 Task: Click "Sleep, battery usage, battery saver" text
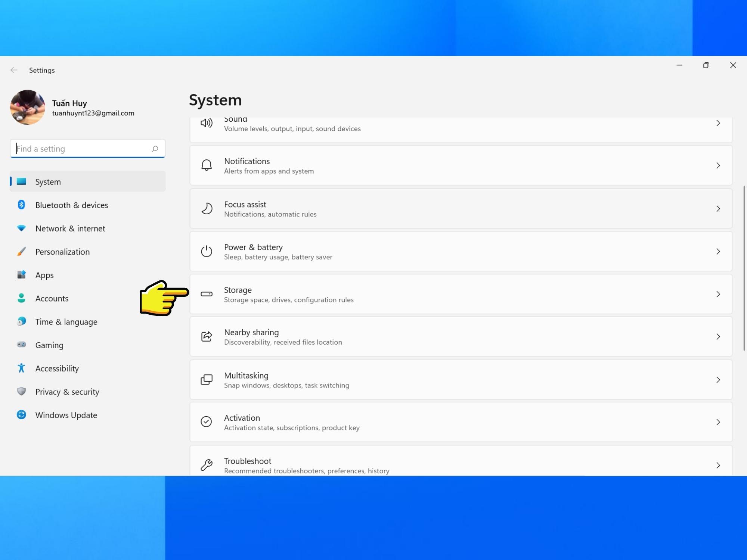(278, 257)
